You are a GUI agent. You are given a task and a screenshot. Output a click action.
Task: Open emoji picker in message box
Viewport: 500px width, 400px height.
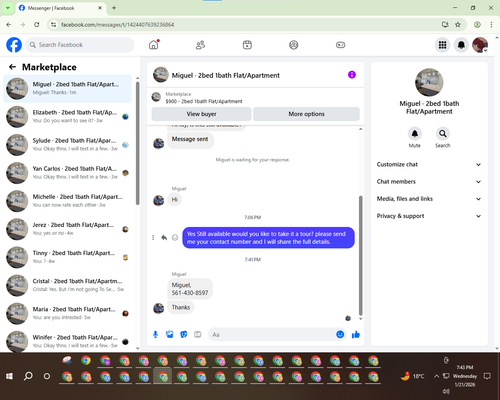(340, 334)
